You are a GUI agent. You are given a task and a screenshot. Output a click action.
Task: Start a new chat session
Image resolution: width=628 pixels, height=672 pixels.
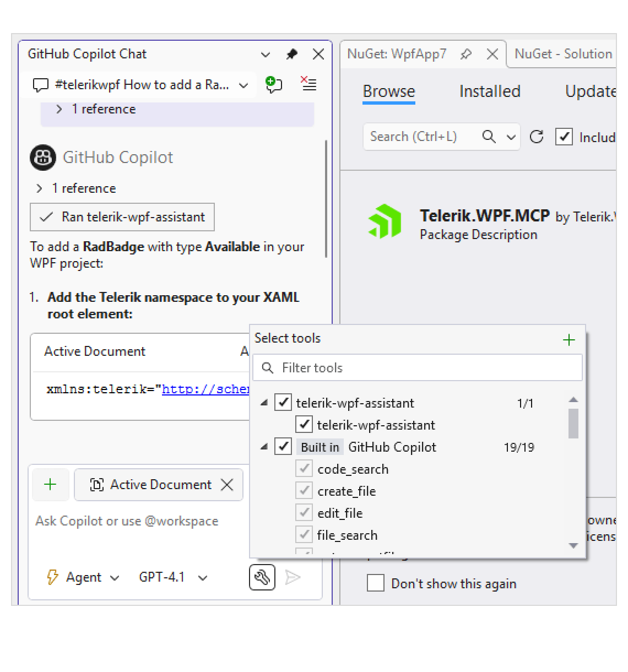click(x=274, y=85)
